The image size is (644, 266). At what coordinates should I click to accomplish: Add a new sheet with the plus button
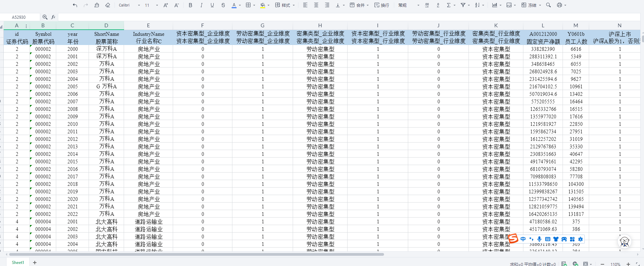(35, 263)
